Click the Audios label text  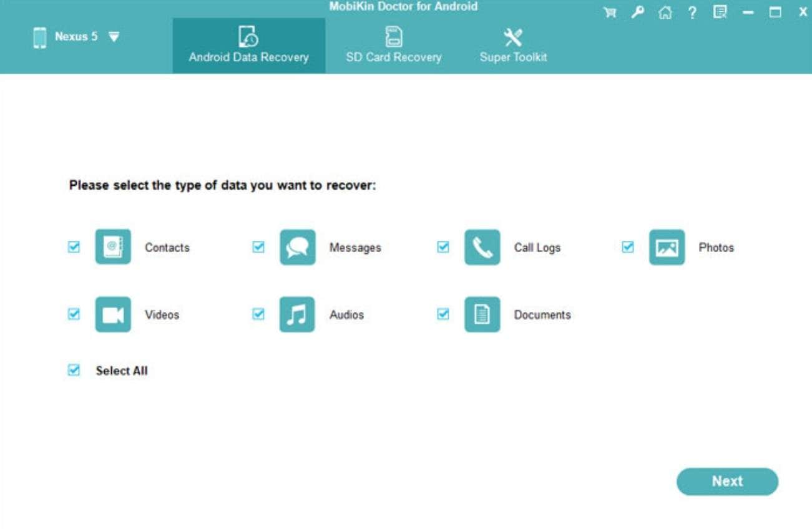tap(346, 315)
